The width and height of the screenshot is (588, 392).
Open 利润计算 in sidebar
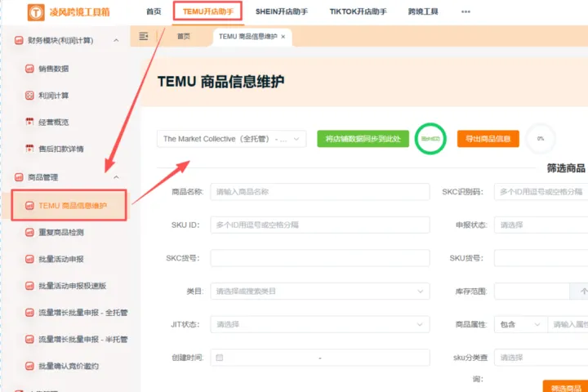(x=54, y=96)
